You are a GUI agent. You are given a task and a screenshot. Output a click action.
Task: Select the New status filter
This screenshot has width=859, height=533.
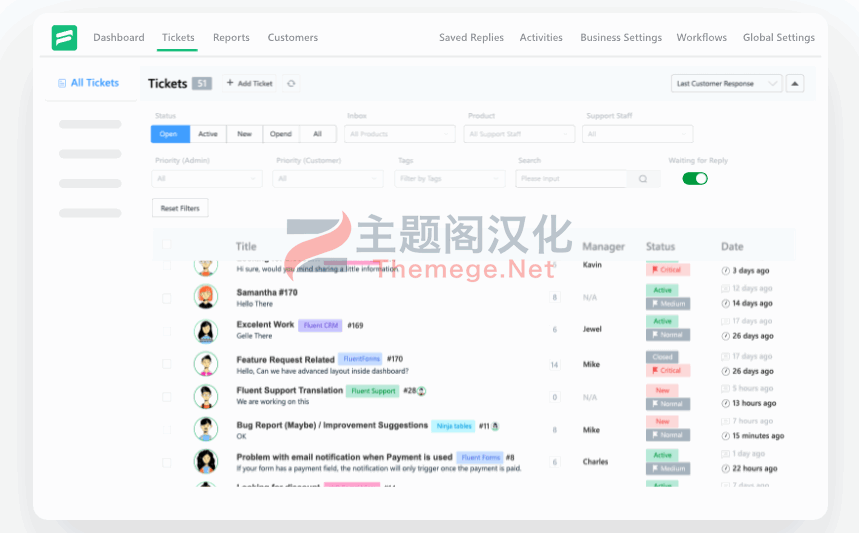pyautogui.click(x=244, y=134)
